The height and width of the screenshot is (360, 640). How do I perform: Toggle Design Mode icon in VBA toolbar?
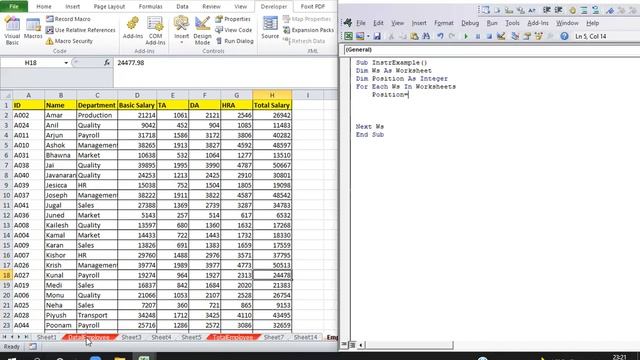click(501, 36)
